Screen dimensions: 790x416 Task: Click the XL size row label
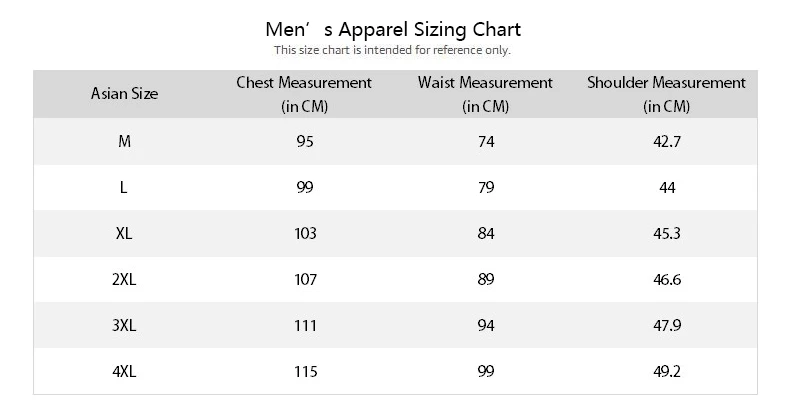click(124, 233)
